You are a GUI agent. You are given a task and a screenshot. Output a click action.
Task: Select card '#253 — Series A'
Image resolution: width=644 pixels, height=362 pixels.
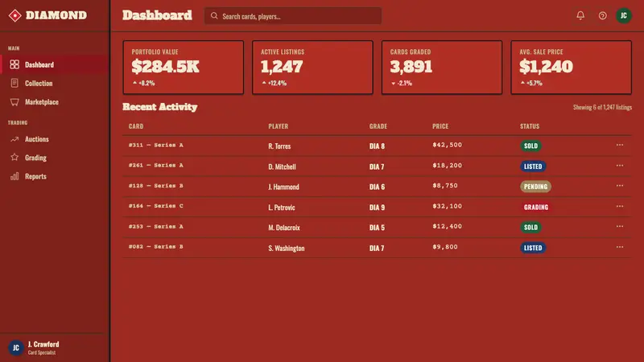pos(155,226)
